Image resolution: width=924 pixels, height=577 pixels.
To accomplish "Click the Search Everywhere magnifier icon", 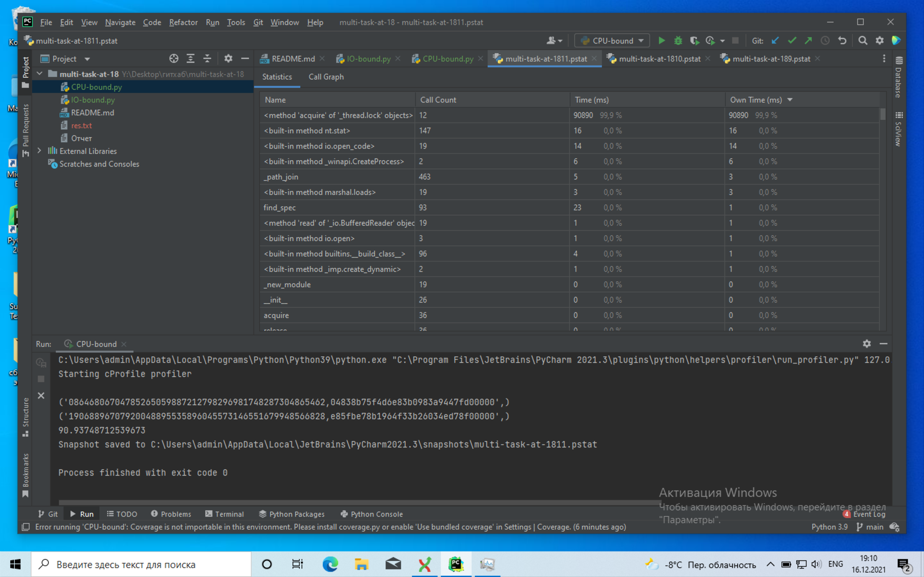I will point(863,40).
